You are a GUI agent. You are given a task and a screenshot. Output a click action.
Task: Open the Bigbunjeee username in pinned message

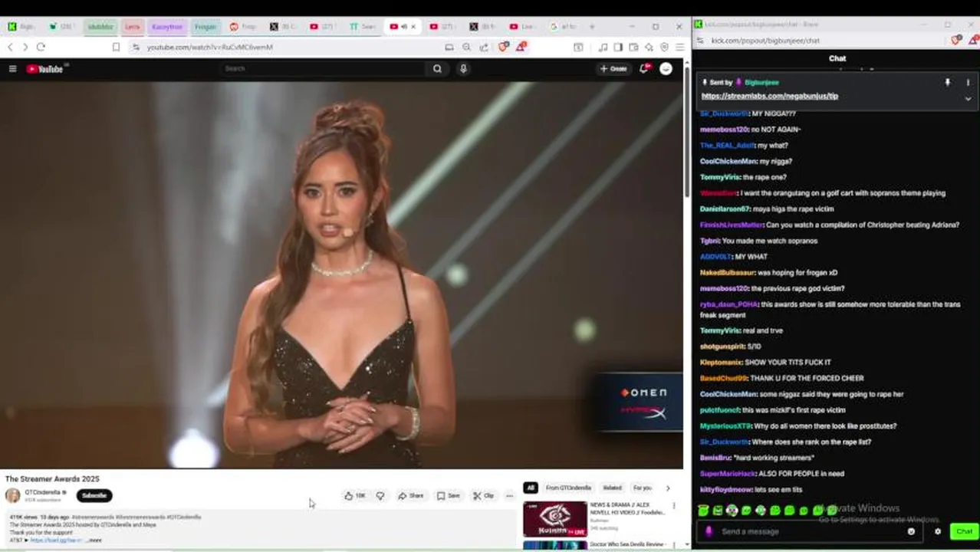click(761, 82)
